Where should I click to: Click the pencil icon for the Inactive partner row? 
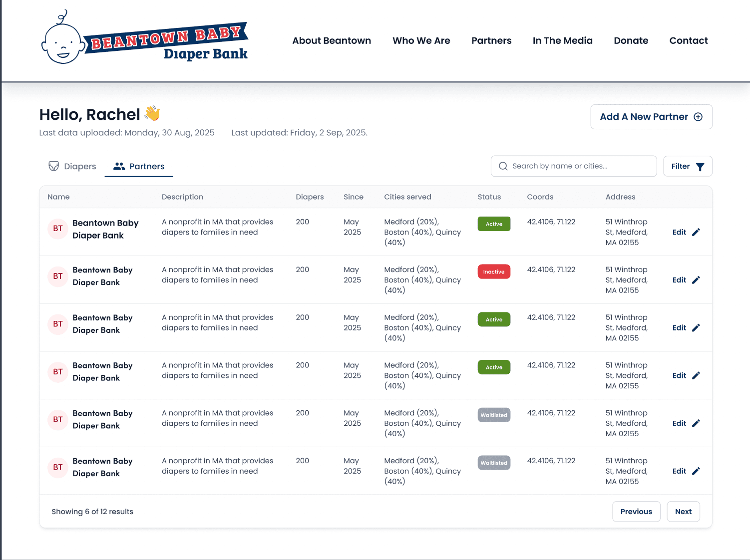(x=696, y=280)
